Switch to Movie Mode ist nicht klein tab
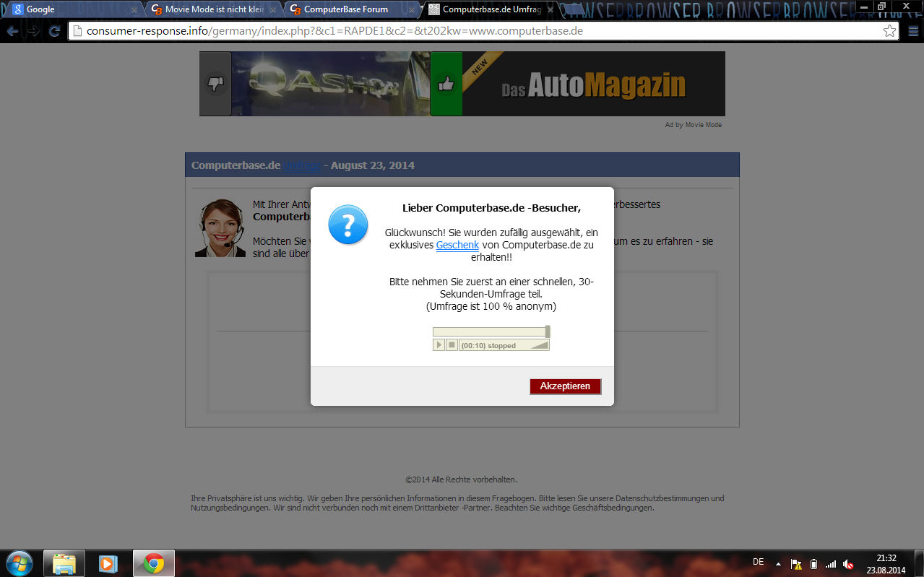 213,9
